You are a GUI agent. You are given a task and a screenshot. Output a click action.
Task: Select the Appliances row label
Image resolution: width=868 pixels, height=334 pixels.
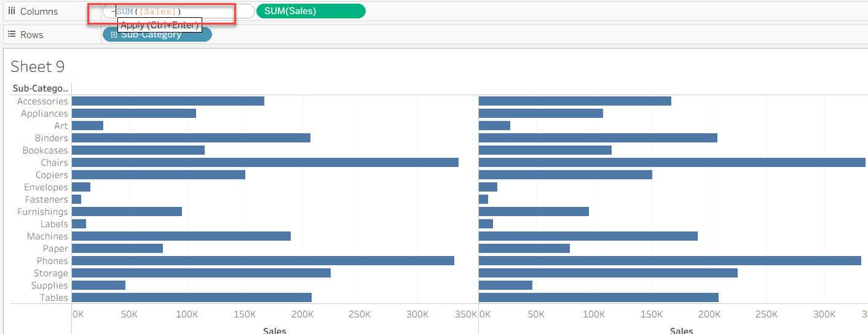(x=44, y=114)
